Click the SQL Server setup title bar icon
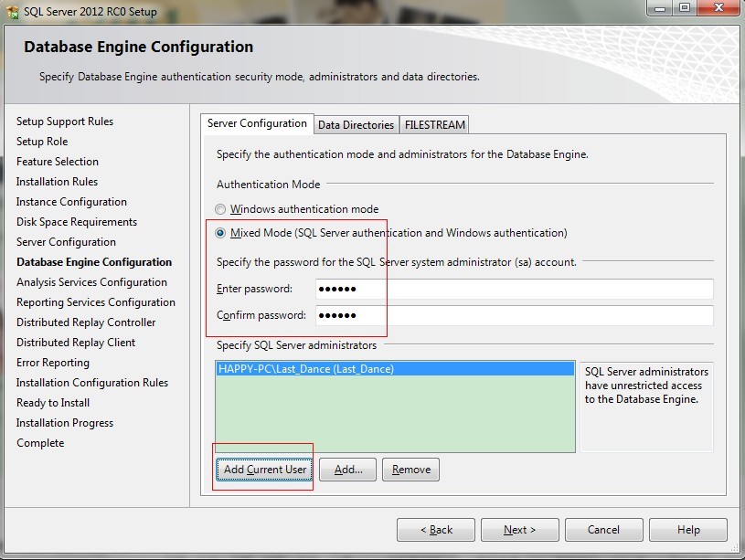The image size is (745, 560). 13,11
